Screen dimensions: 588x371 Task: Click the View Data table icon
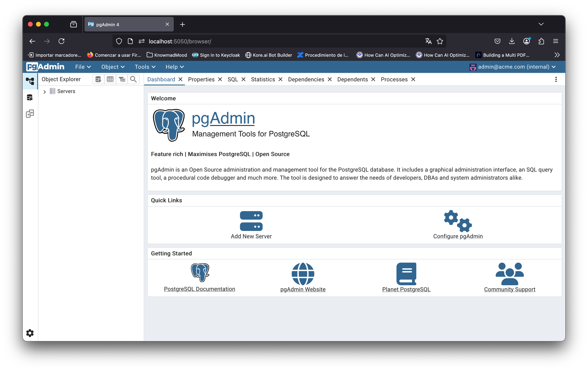coord(110,79)
